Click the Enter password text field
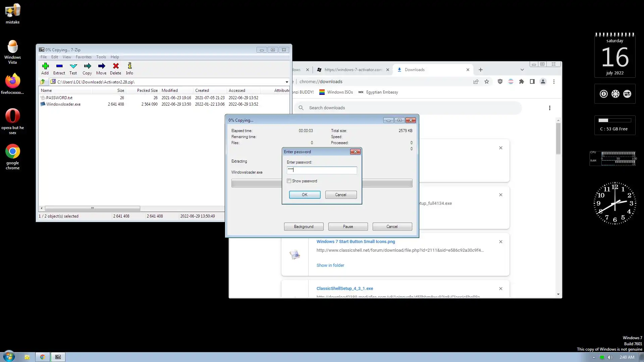The width and height of the screenshot is (644, 362). 322,170
